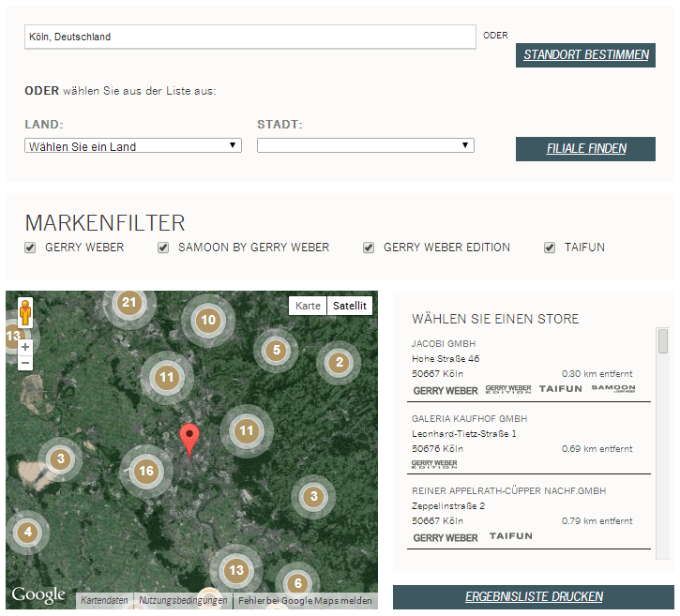680x616 pixels.
Task: Click address Zeppelinstraße 2
Action: tap(448, 506)
